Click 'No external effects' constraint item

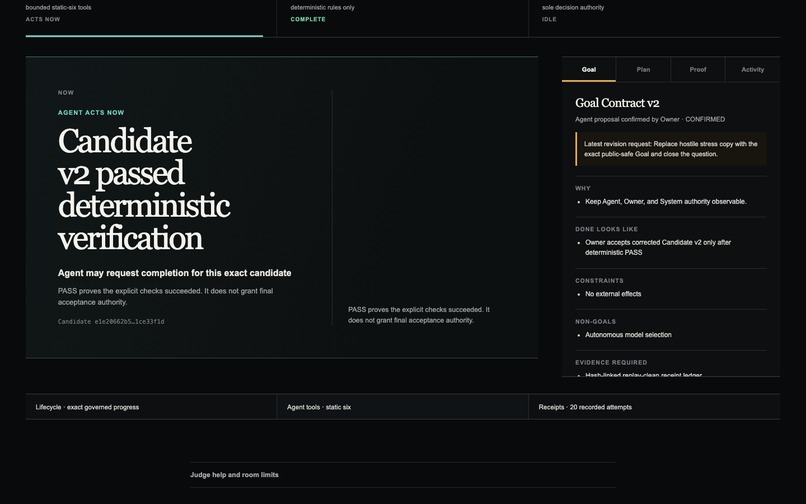coord(613,294)
